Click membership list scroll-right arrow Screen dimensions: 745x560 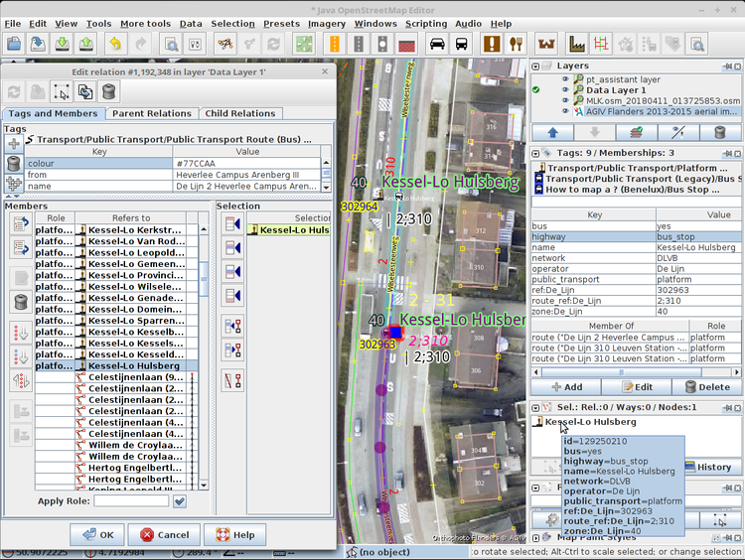737,372
